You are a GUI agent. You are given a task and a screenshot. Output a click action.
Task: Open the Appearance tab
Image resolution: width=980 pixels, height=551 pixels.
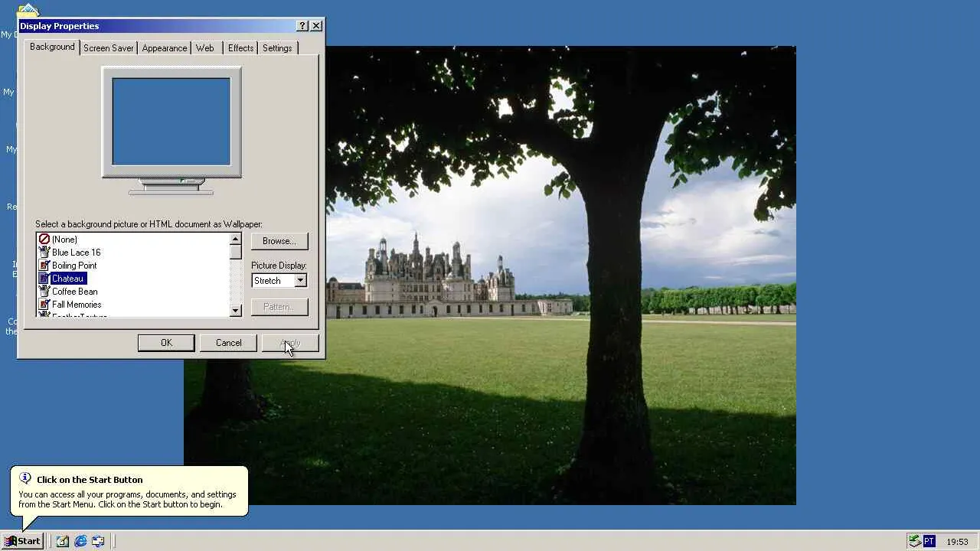pyautogui.click(x=164, y=48)
